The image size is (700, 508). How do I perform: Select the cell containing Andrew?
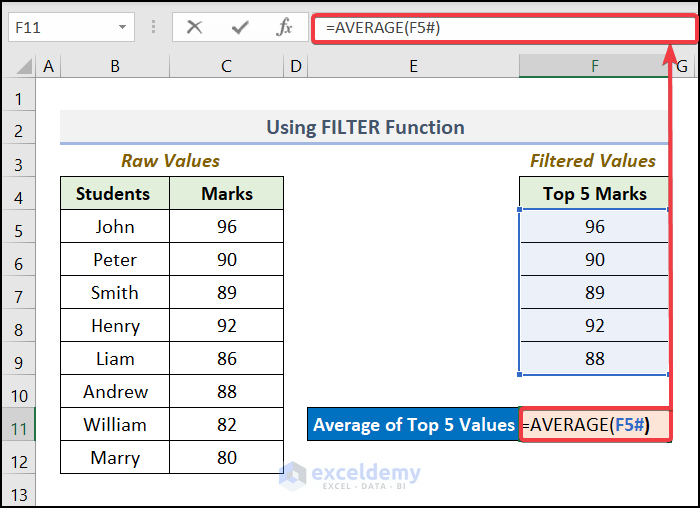115,392
